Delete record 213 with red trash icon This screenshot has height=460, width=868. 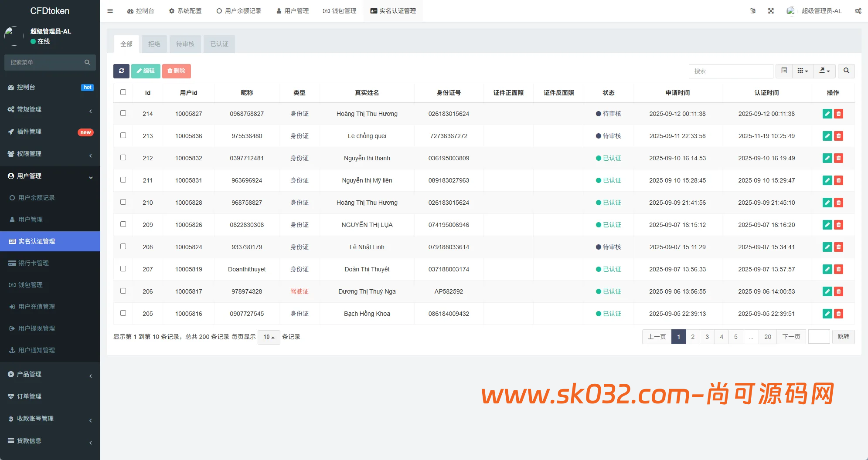click(x=838, y=136)
